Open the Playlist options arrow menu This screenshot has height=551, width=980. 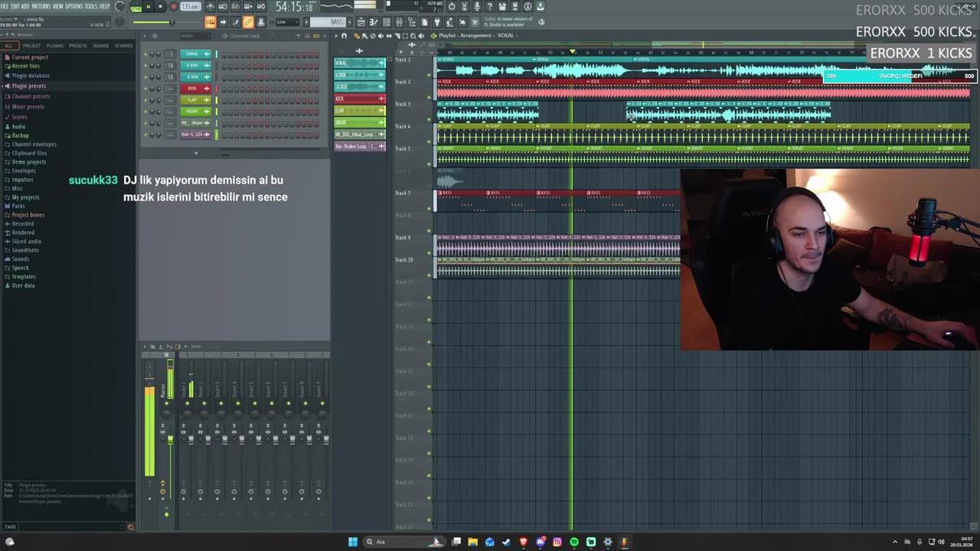pos(335,36)
